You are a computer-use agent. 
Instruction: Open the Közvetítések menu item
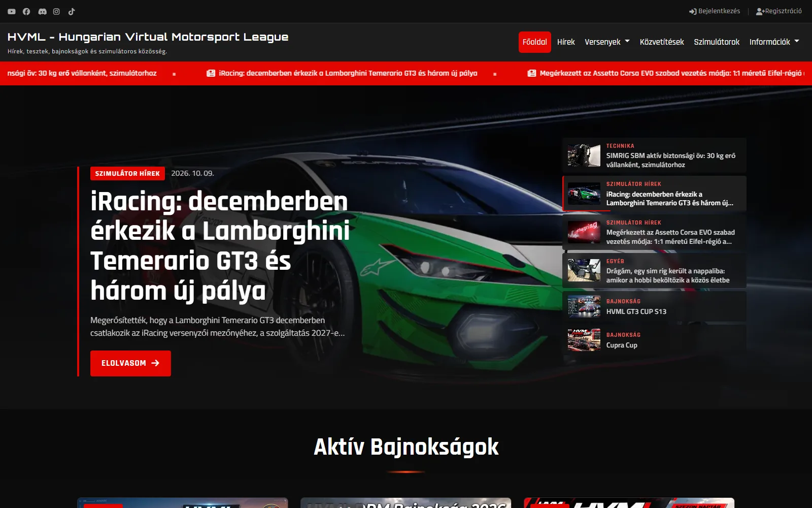point(662,42)
